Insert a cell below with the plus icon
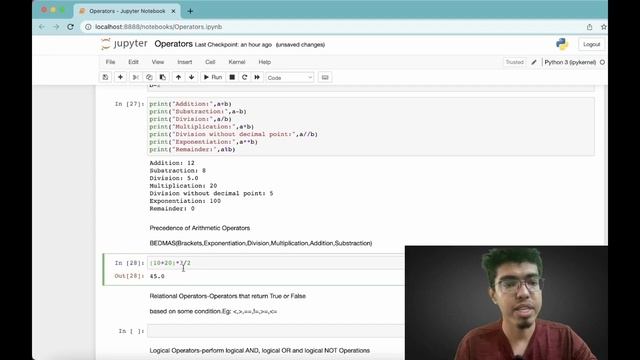Screen dimensions: 640x360 [120, 77]
